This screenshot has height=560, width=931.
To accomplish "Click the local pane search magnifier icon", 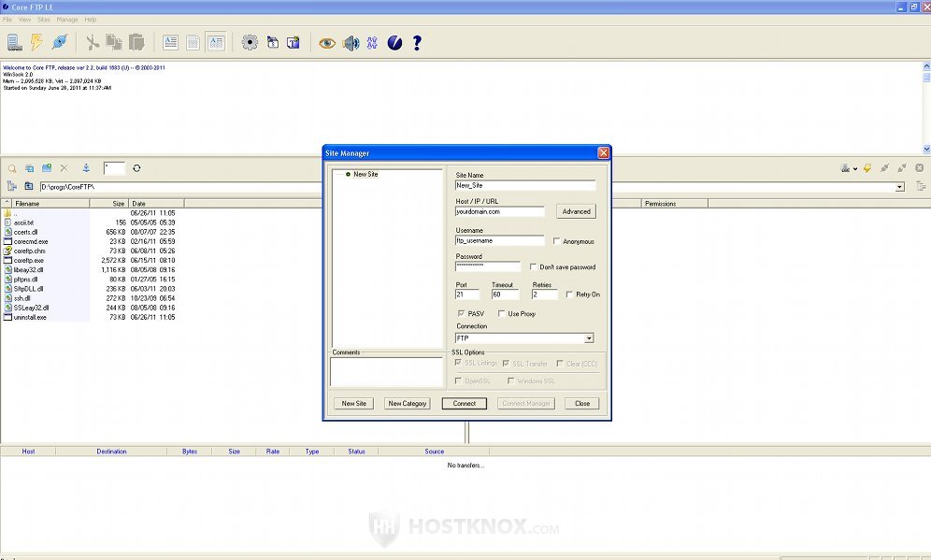I will 12,168.
